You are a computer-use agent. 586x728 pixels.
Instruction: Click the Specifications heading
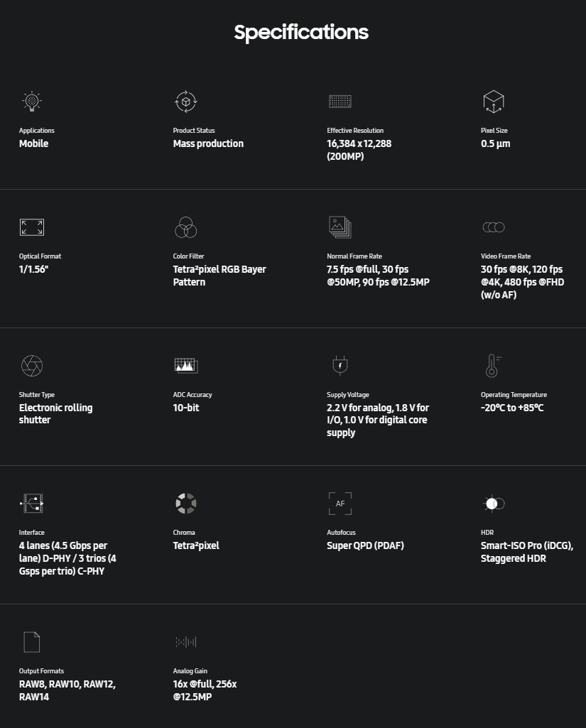(301, 32)
